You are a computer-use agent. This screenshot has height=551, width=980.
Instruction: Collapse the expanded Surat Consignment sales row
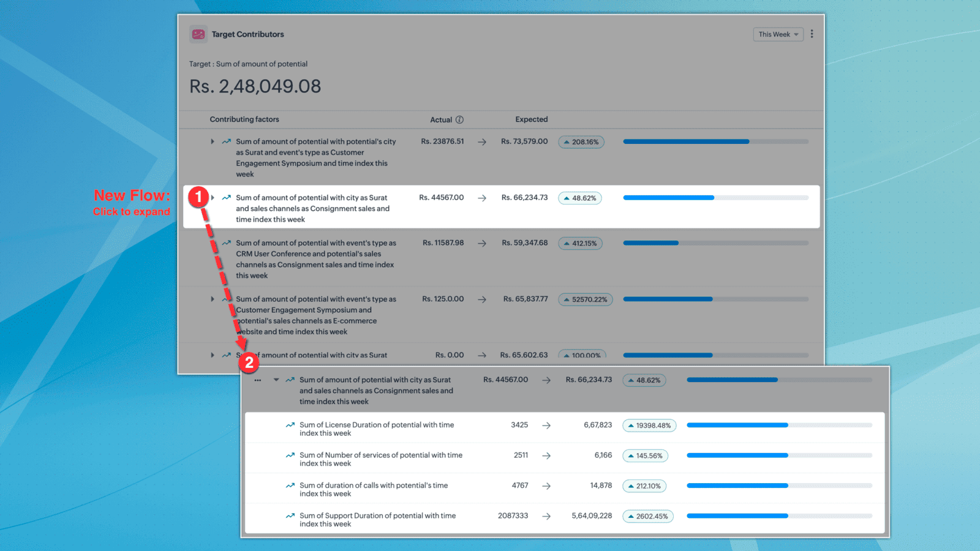276,380
